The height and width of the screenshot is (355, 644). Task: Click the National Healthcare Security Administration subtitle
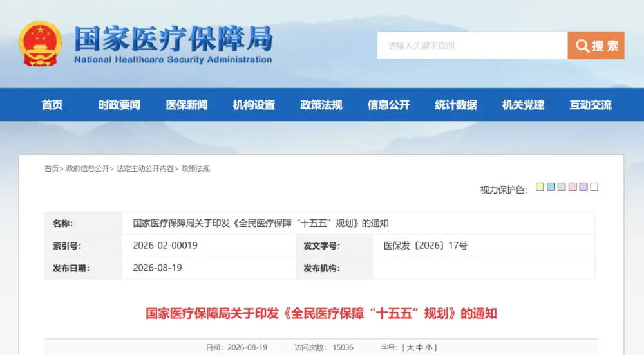click(x=173, y=59)
